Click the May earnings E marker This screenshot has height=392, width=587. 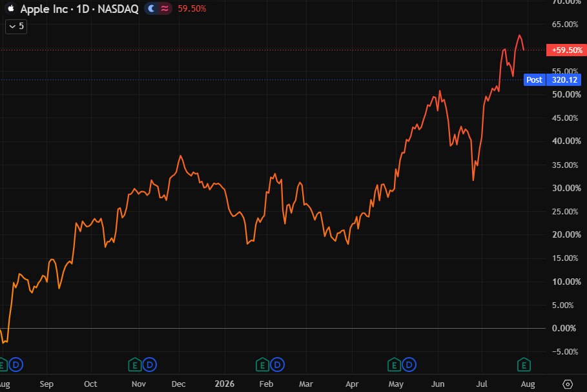point(394,365)
